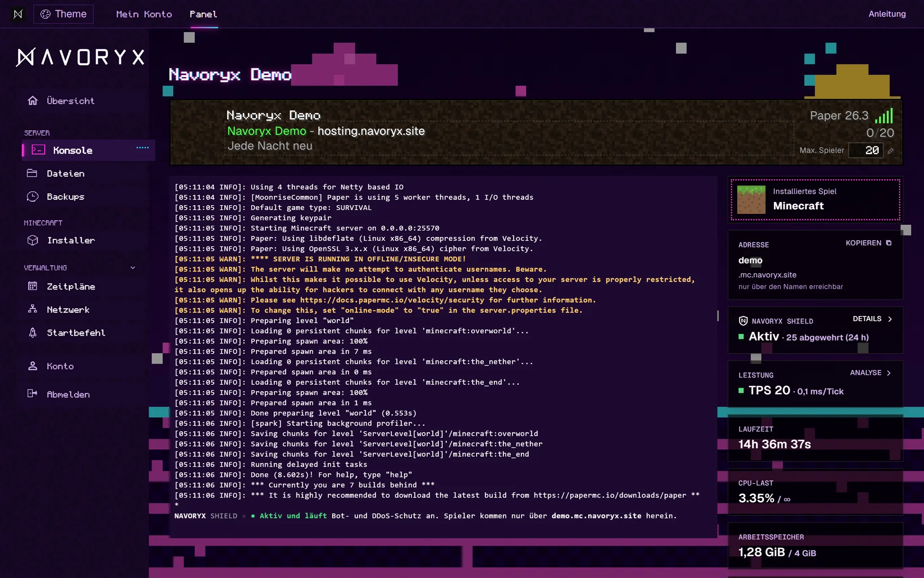
Task: Open the Theme picker
Action: (64, 14)
